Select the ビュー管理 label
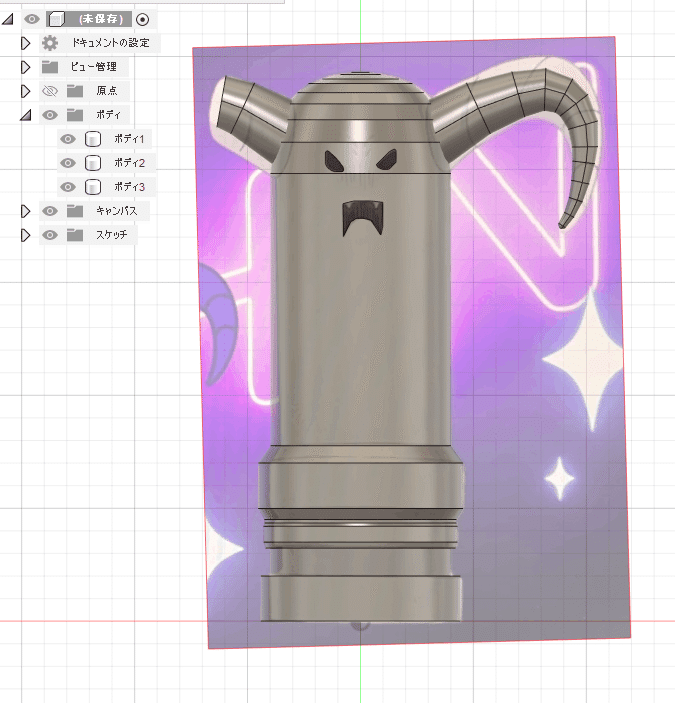Image resolution: width=675 pixels, height=703 pixels. pos(93,67)
